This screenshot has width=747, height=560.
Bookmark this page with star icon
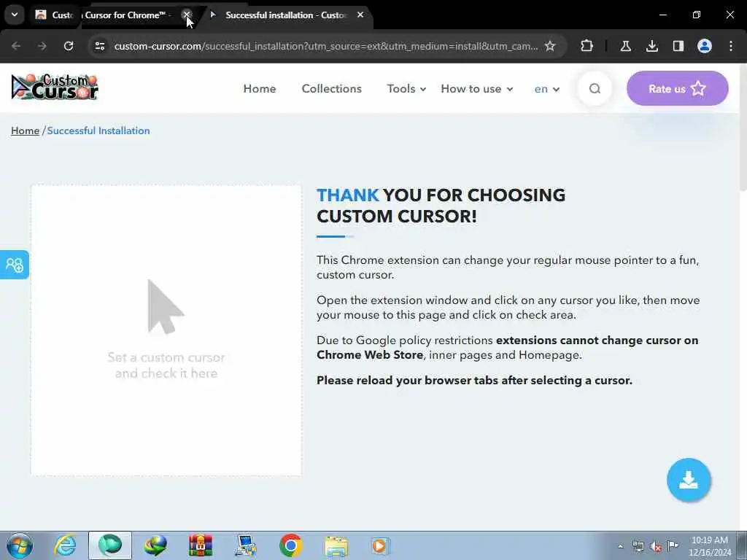pyautogui.click(x=550, y=46)
